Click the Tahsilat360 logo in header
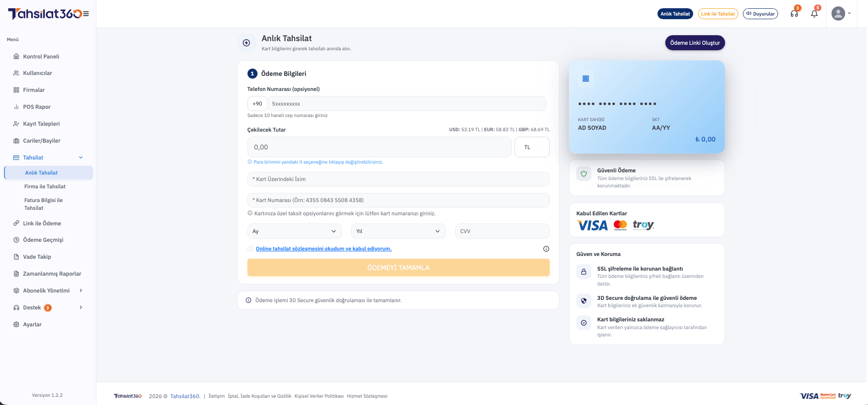 pos(45,14)
